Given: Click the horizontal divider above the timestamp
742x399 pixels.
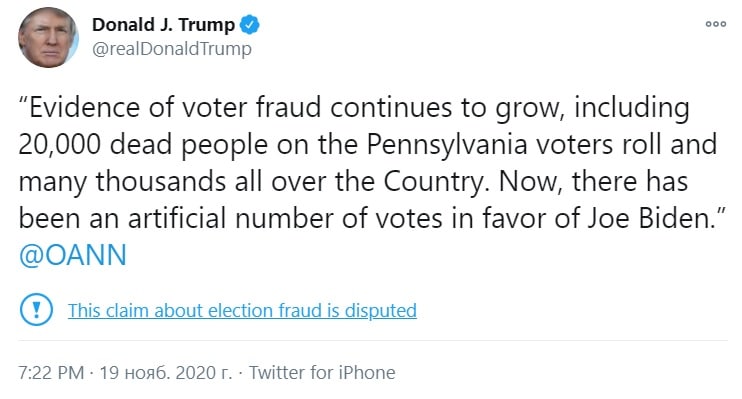Looking at the screenshot, I should click(x=373, y=340).
